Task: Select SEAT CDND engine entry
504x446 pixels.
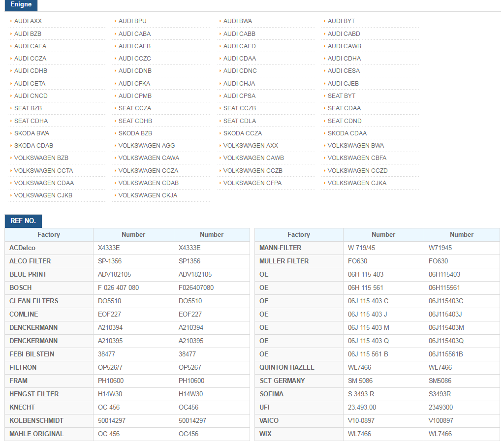Action: tap(345, 121)
